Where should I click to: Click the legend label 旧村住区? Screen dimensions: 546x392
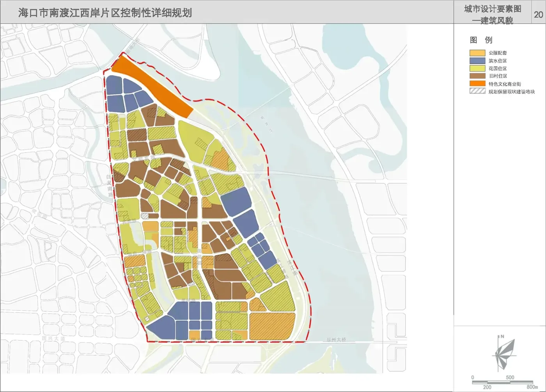pyautogui.click(x=498, y=76)
